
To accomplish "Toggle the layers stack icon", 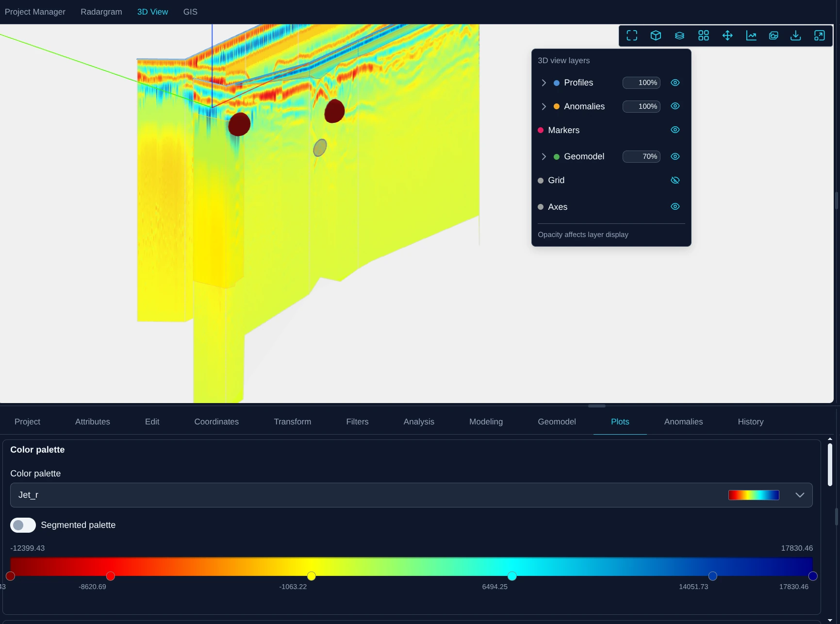I will (x=679, y=35).
